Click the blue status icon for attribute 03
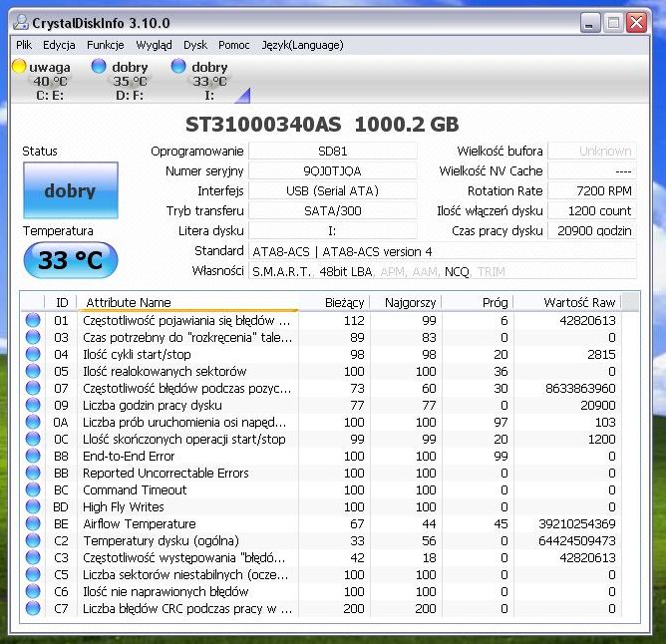 [x=33, y=337]
